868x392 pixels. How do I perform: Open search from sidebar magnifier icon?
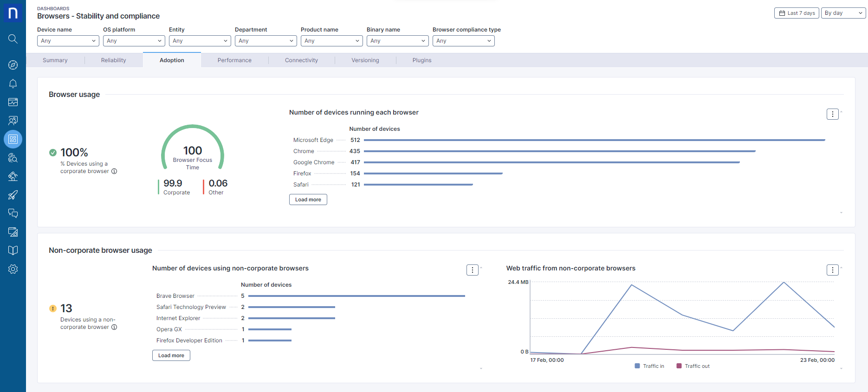pos(13,39)
